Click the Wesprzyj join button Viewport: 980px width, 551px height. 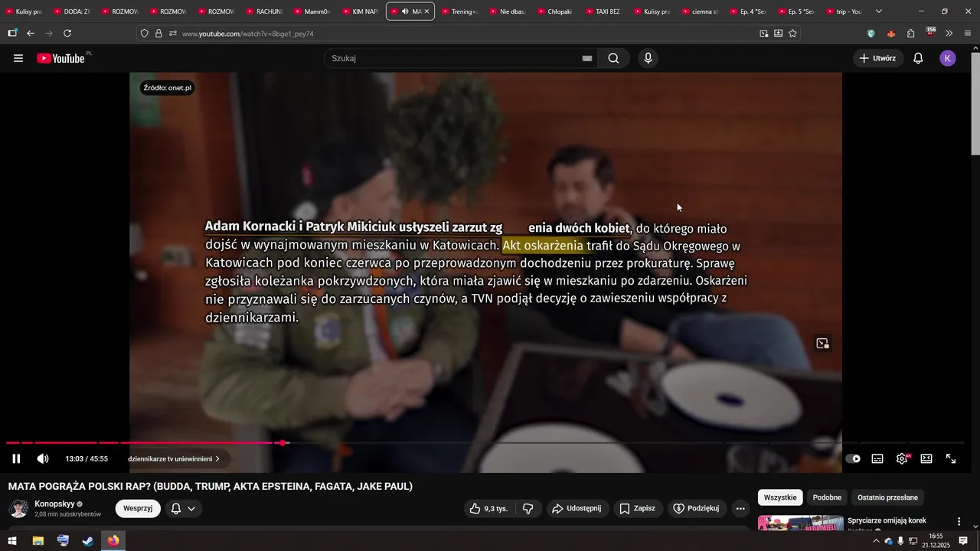pos(138,508)
